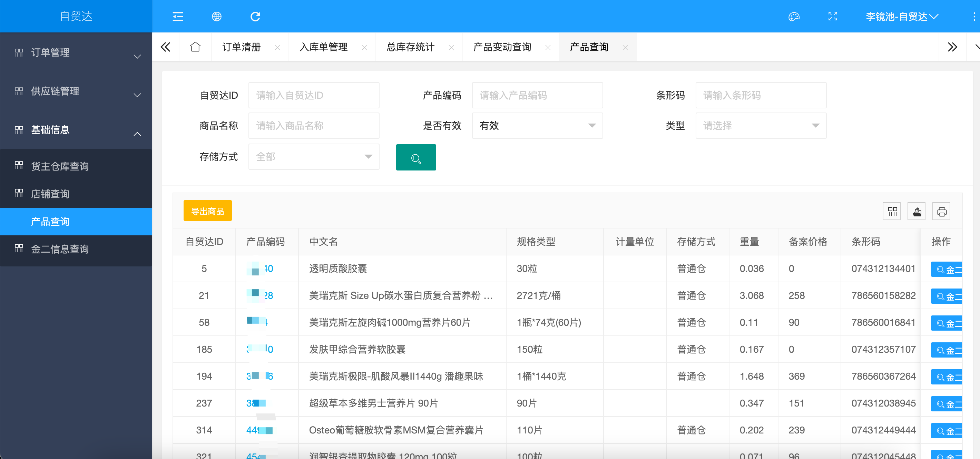
Task: Collapse the 基础信息 sidebar menu
Action: [76, 130]
